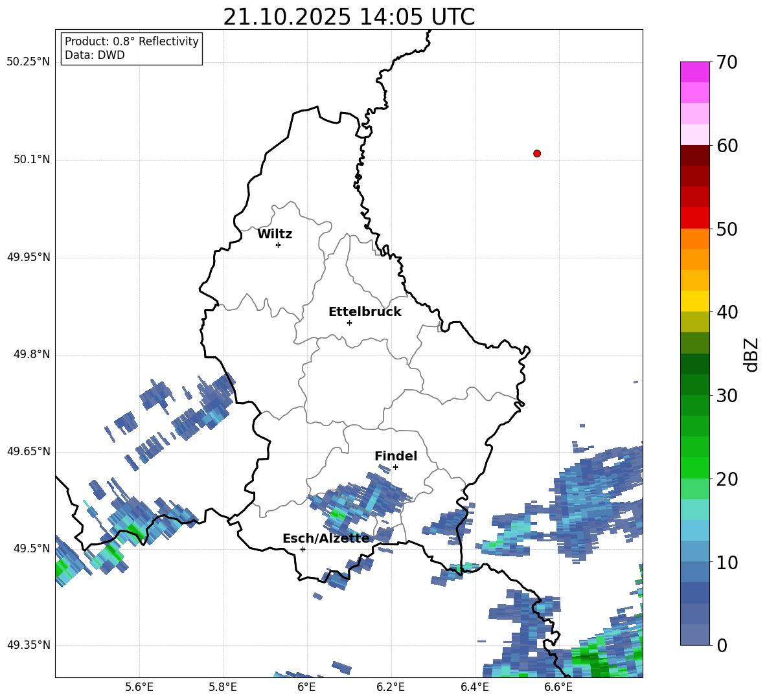Click the "Product: 0.8° Reflectivity" label

point(132,41)
